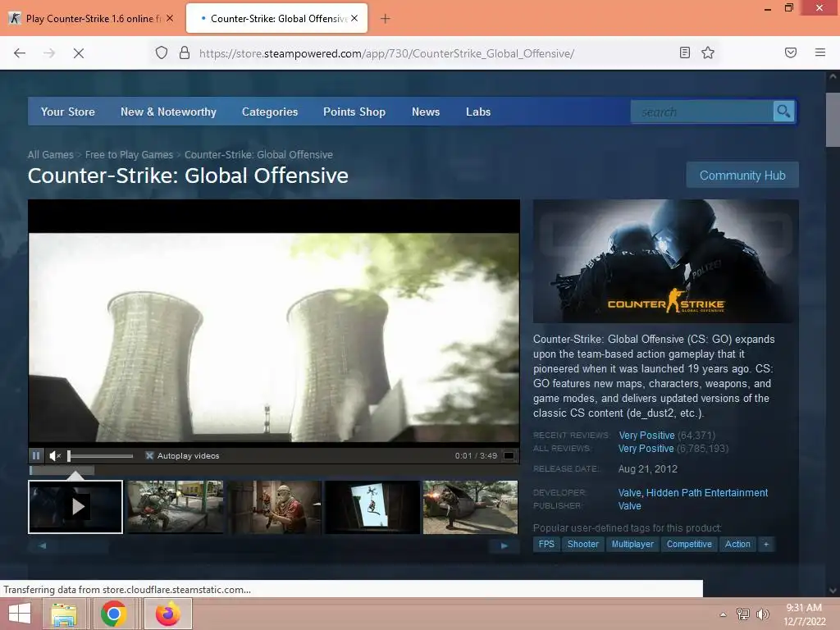Image resolution: width=840 pixels, height=630 pixels.
Task: Click the Shooter tag
Action: (583, 545)
